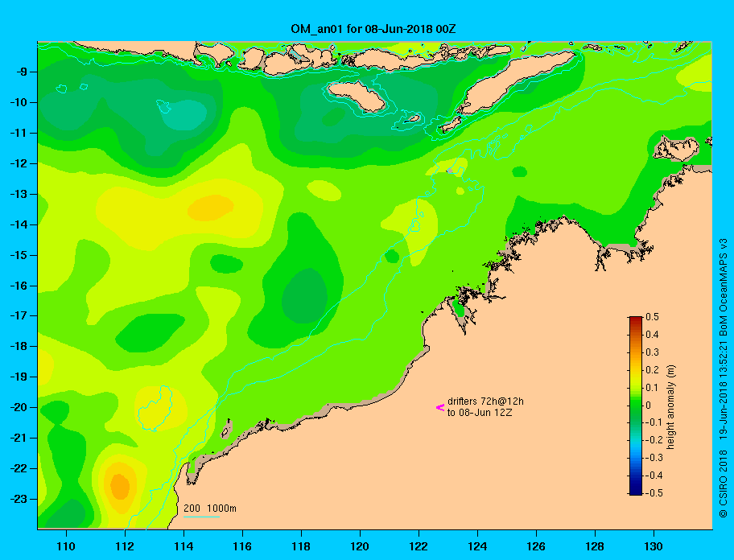Click the vertical 'CSIRO 2018 BoM OceanMAPS v3' credit text
The width and height of the screenshot is (734, 560).
723,377
